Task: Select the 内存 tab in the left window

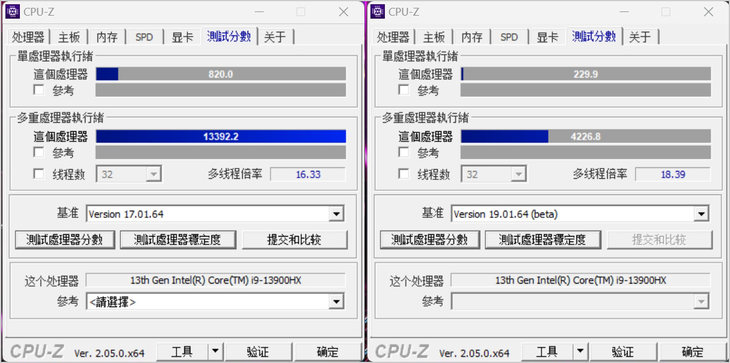Action: tap(107, 37)
